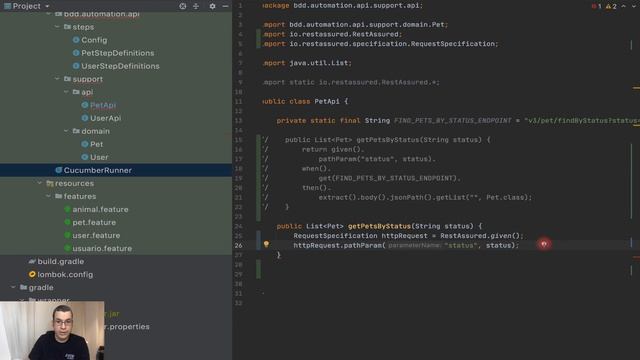Click the select opened file target icon

pyautogui.click(x=183, y=6)
